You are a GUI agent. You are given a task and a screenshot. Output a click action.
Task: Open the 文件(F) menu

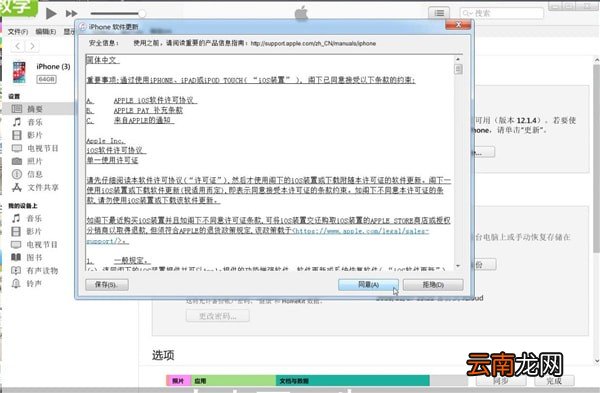coord(18,32)
